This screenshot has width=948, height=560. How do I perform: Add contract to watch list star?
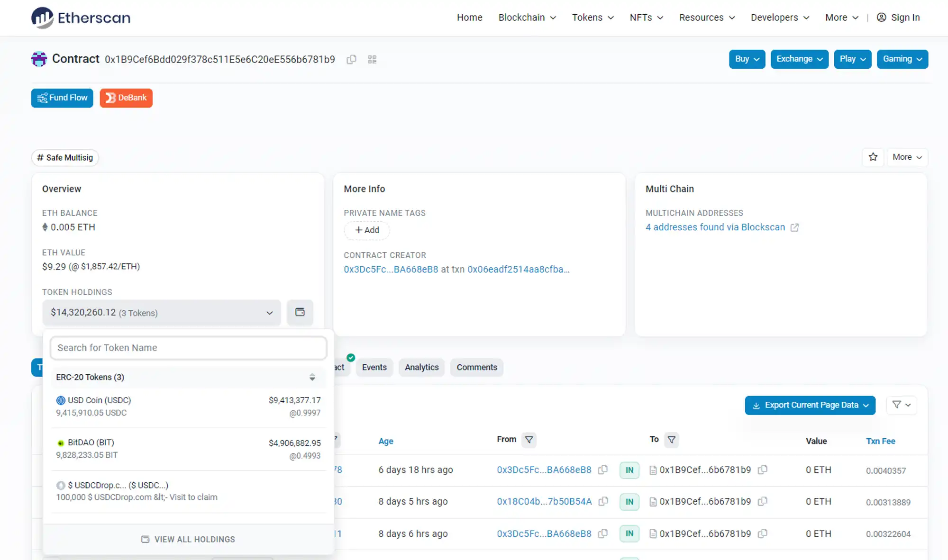coord(873,157)
